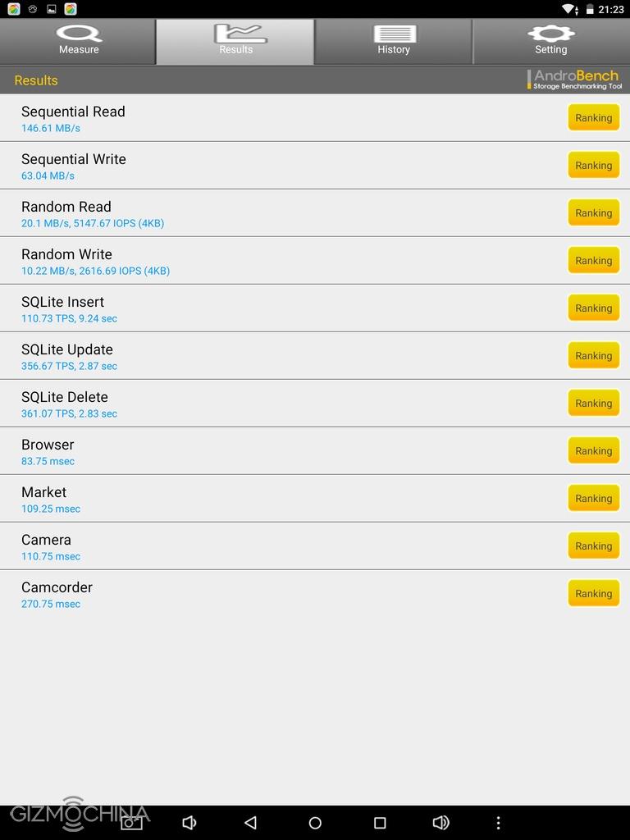Open the three-dot overflow menu
This screenshot has width=630, height=840.
click(x=498, y=823)
